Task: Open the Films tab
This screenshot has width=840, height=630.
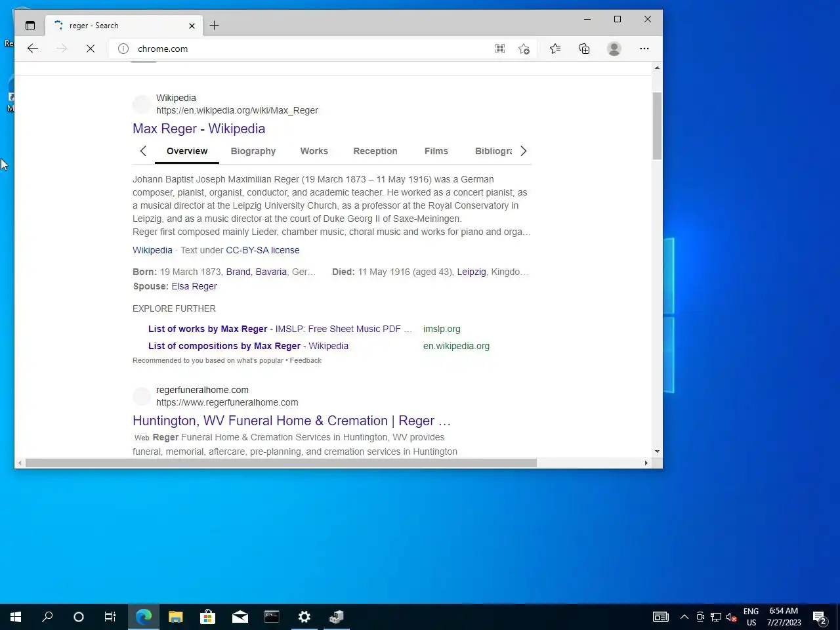Action: pyautogui.click(x=436, y=151)
